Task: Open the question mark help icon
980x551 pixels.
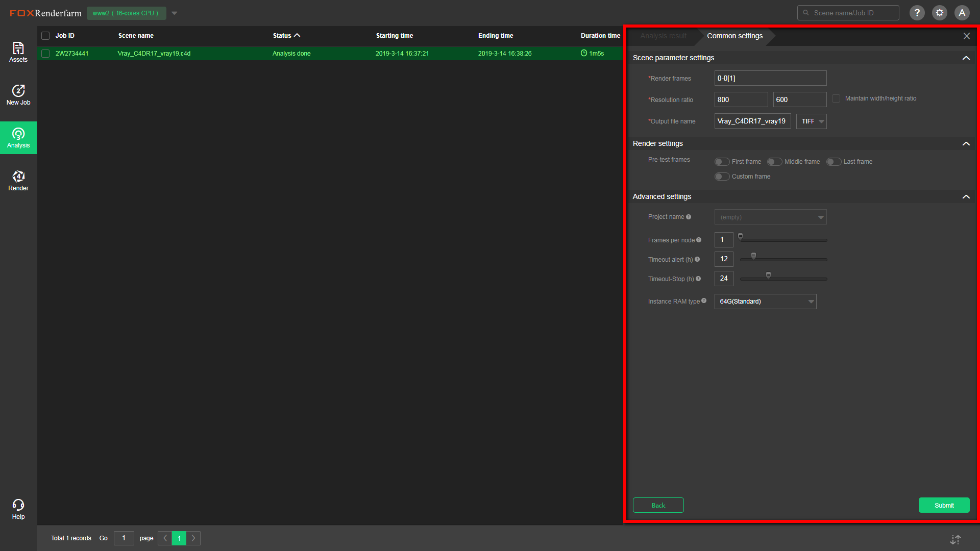Action: [x=917, y=13]
